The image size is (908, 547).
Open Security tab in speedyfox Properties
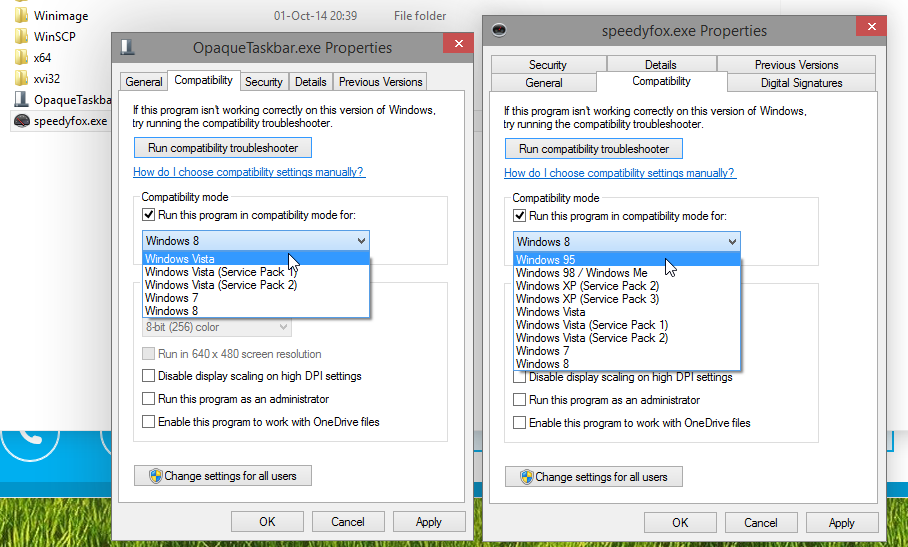point(548,64)
